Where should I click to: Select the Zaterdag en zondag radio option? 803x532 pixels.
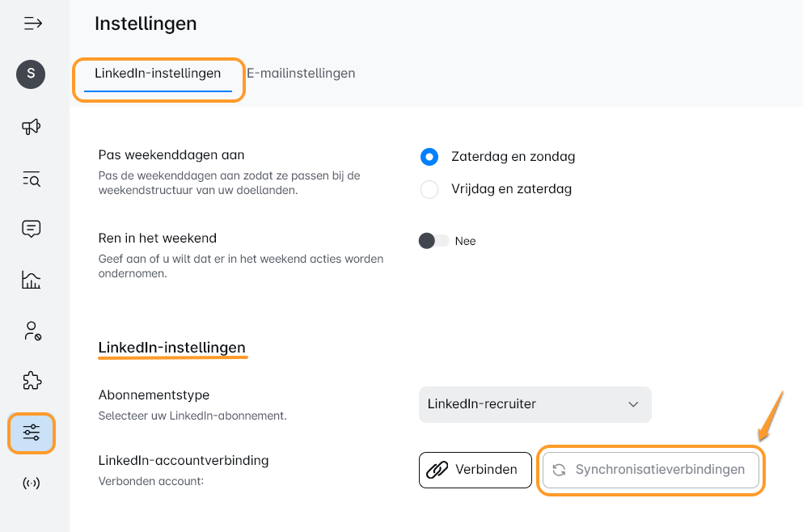(429, 157)
